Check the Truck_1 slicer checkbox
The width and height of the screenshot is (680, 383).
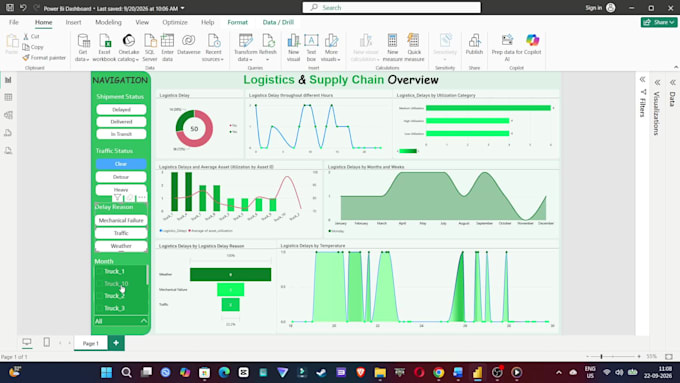click(99, 272)
